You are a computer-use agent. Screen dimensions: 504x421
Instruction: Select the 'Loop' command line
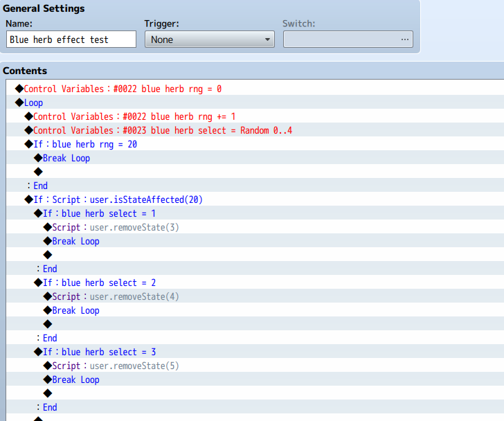point(255,102)
